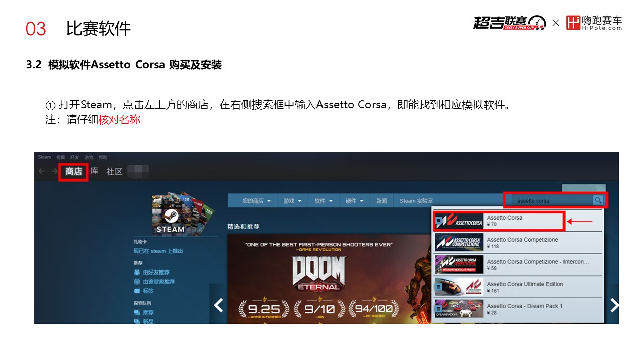Open the 好友 menu
This screenshot has height=362, width=644.
(x=75, y=157)
